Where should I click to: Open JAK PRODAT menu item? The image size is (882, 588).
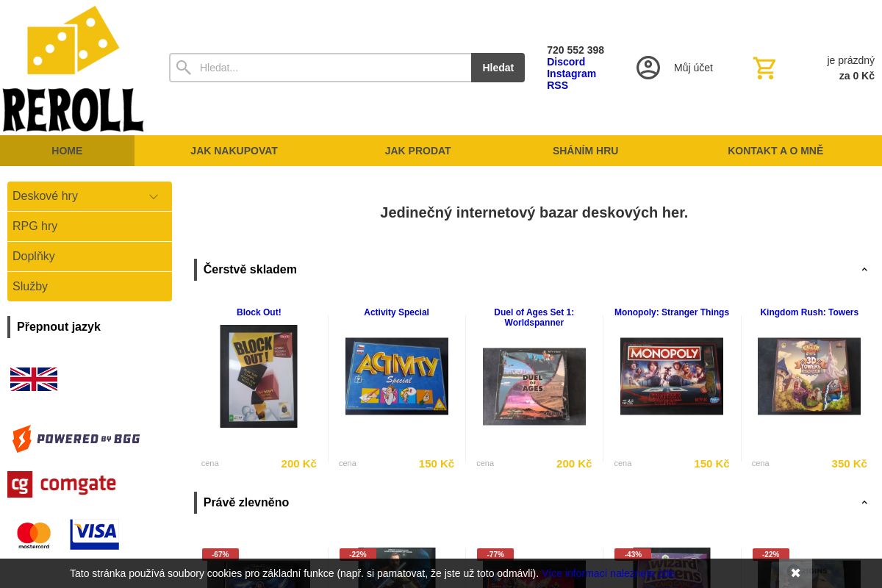(417, 151)
